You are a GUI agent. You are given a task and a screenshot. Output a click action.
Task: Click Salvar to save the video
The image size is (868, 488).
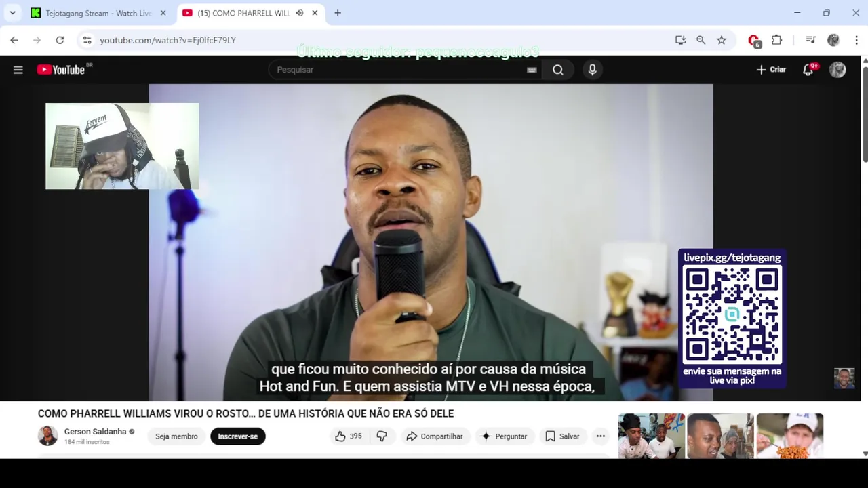[x=562, y=436]
